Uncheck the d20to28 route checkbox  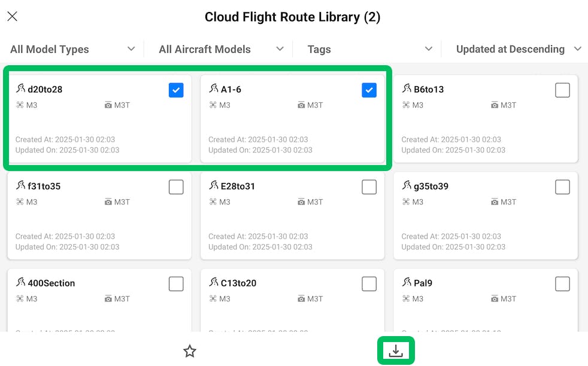click(176, 90)
